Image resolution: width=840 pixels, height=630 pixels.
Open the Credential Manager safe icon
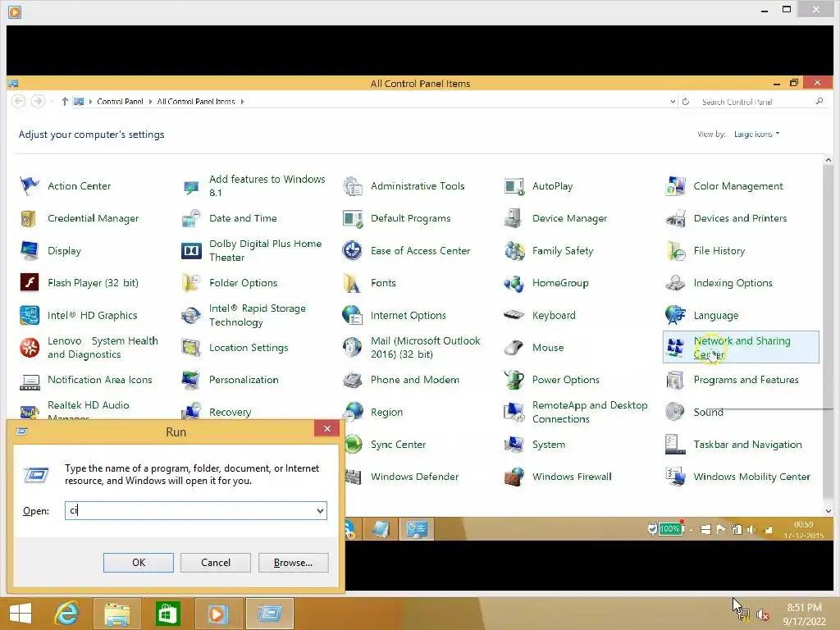click(x=29, y=218)
